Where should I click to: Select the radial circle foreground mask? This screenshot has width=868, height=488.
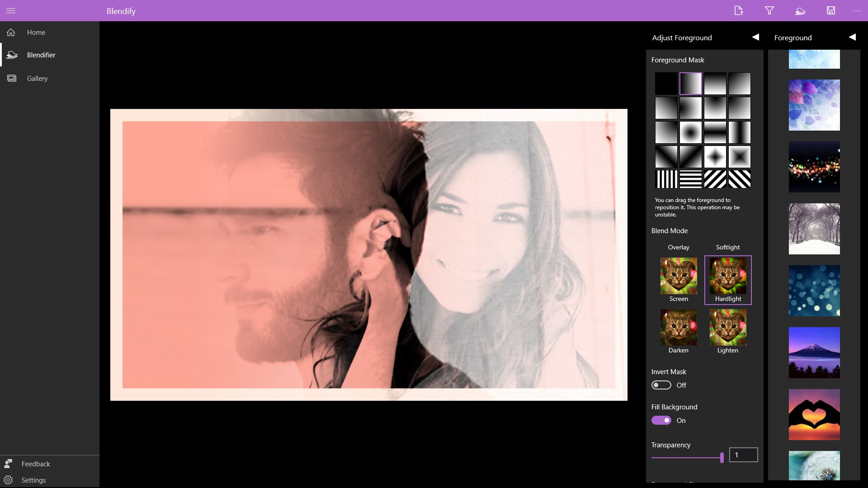690,132
